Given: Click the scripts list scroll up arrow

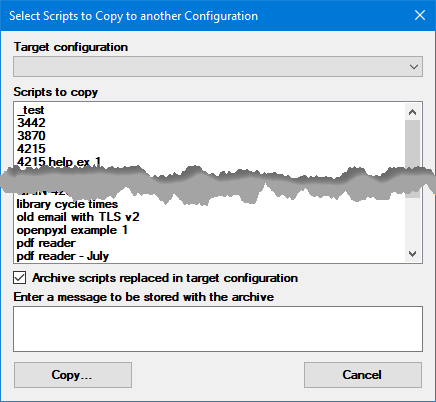Looking at the screenshot, I should pyautogui.click(x=413, y=112).
